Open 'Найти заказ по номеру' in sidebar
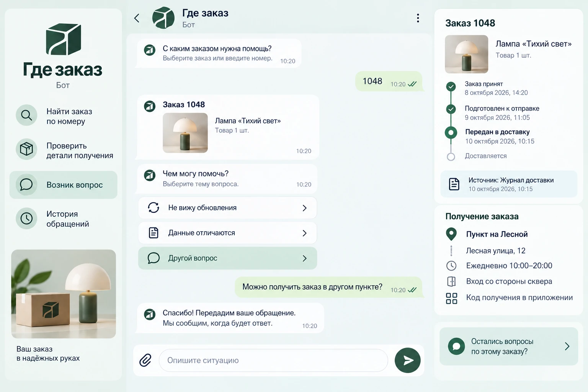 pos(64,115)
